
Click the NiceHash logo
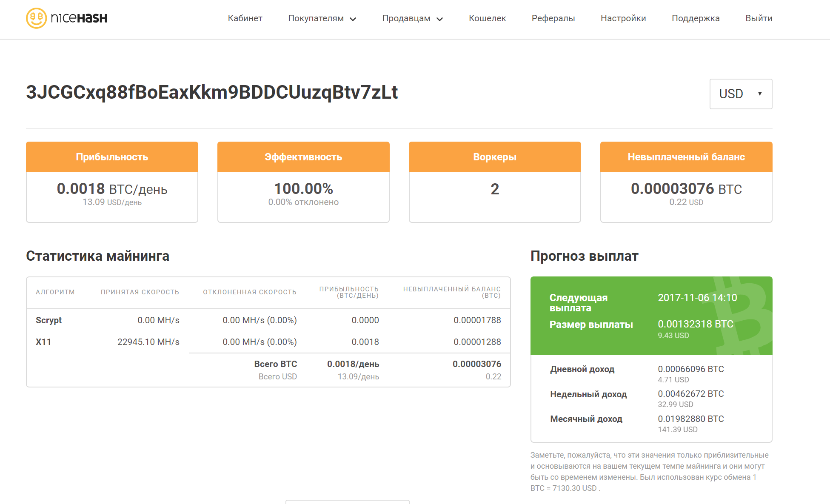(x=67, y=18)
